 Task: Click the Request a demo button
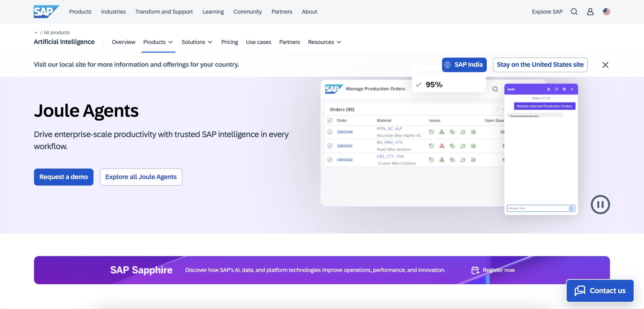(64, 177)
